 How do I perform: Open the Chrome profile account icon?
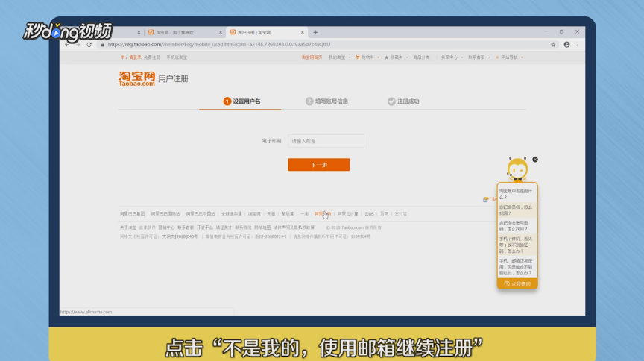tap(566, 45)
